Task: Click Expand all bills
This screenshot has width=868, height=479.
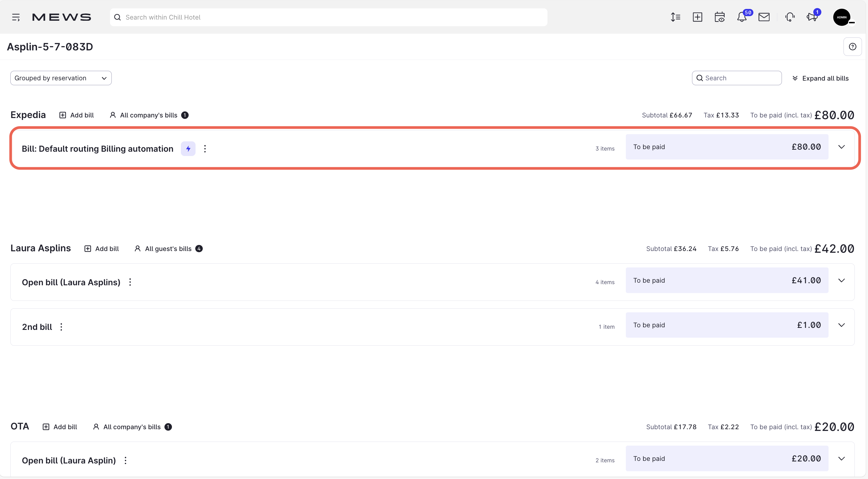Action: pos(821,78)
